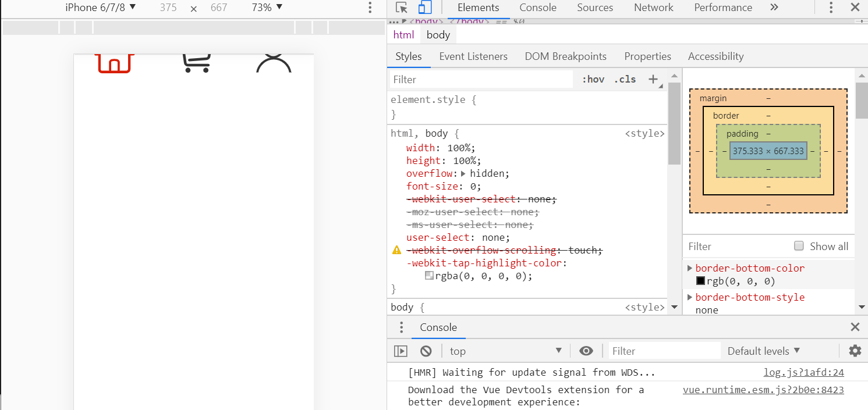Image resolution: width=868 pixels, height=410 pixels.
Task: Click the user-select: none declaration
Action: [x=458, y=237]
